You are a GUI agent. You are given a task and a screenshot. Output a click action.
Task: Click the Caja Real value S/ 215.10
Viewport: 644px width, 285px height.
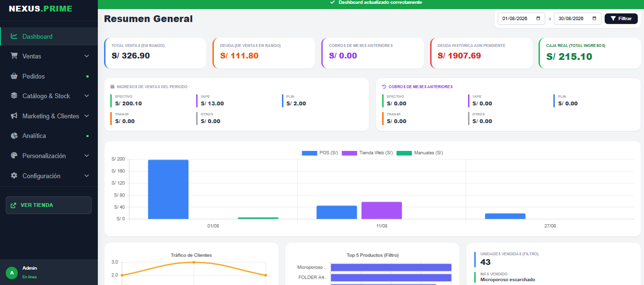click(569, 57)
